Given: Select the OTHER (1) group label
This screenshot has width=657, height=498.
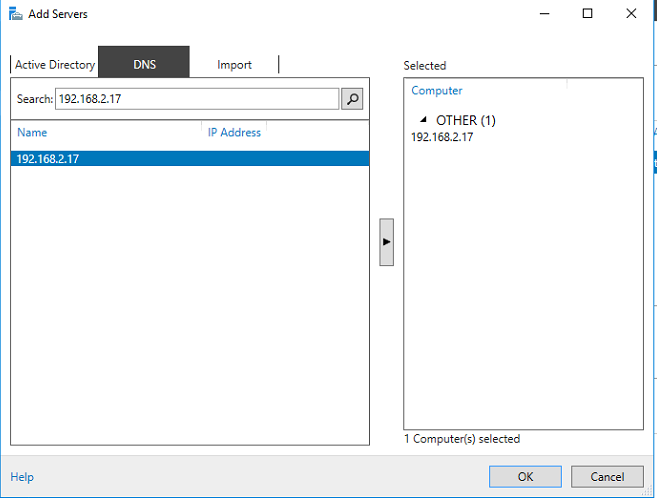Looking at the screenshot, I should click(x=466, y=120).
